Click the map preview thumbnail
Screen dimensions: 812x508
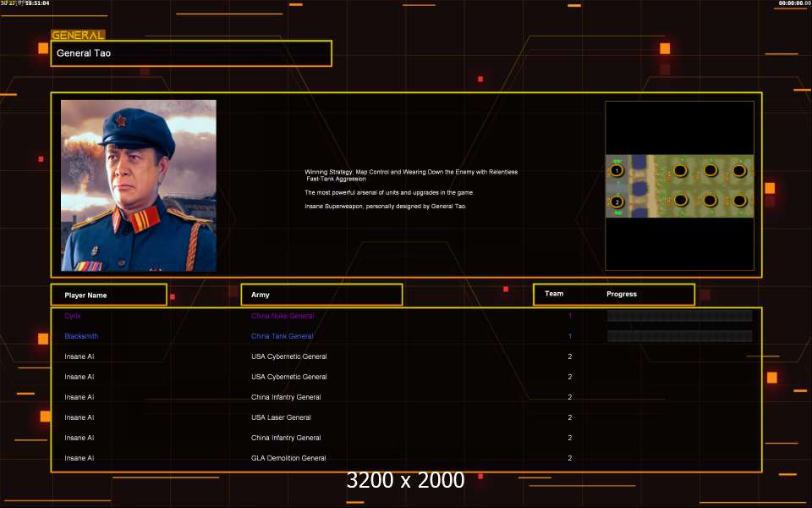[679, 185]
